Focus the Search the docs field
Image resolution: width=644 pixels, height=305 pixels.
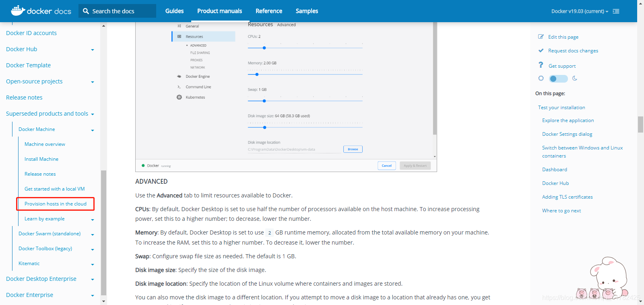[118, 11]
